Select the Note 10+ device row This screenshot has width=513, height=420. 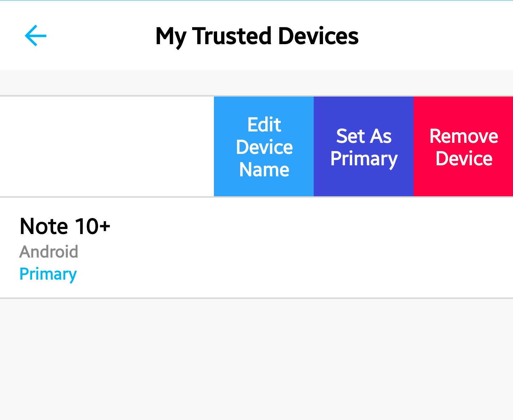[x=257, y=248]
